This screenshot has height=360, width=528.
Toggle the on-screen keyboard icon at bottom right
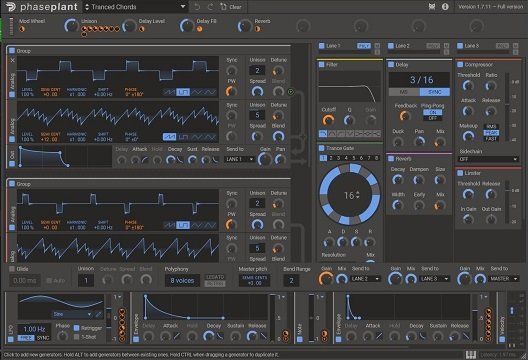pyautogui.click(x=471, y=355)
